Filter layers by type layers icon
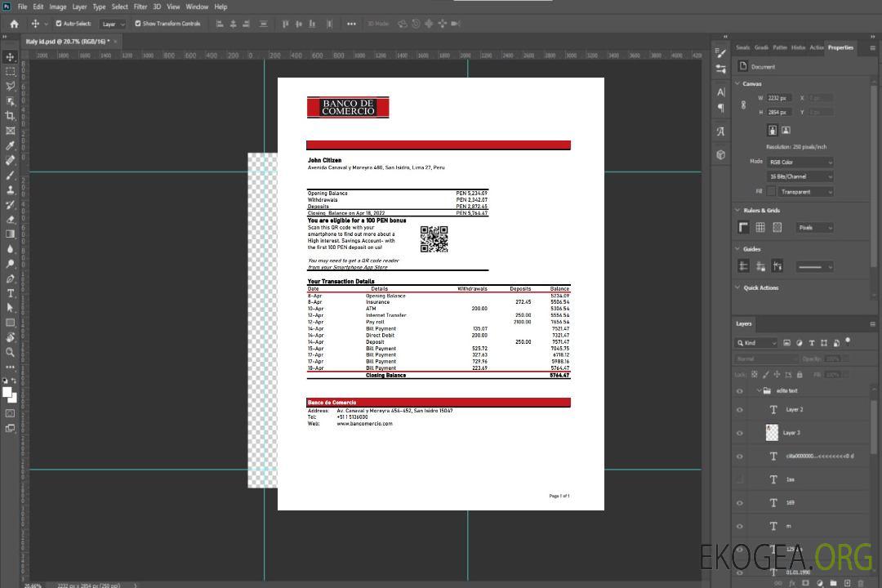The width and height of the screenshot is (882, 588). 812,343
